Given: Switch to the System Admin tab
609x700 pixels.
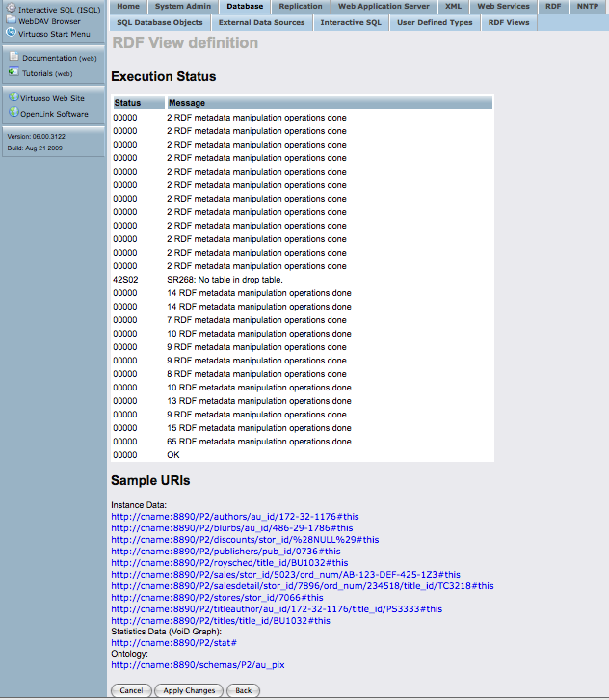Looking at the screenshot, I should 182,7.
